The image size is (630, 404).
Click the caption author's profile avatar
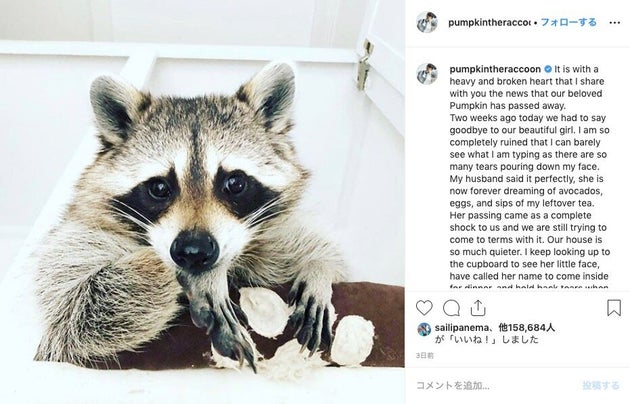(427, 72)
